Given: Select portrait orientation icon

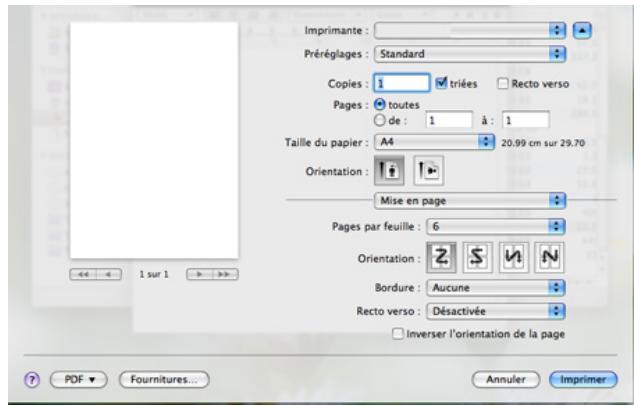Looking at the screenshot, I should click(x=389, y=171).
